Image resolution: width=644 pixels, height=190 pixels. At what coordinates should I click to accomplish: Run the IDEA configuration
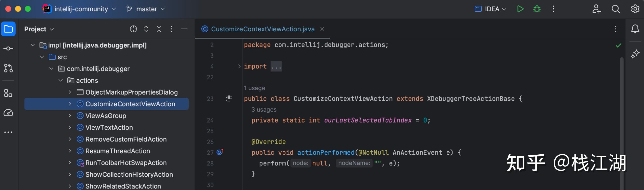click(520, 9)
